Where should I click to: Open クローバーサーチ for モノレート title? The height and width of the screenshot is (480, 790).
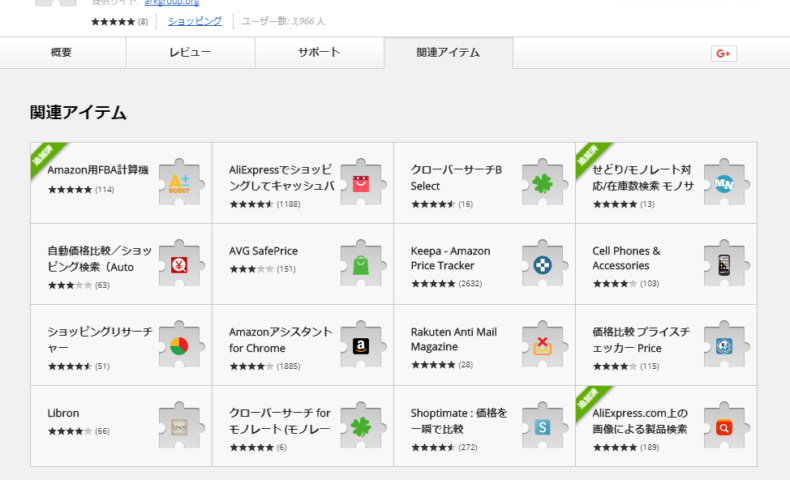[280, 421]
